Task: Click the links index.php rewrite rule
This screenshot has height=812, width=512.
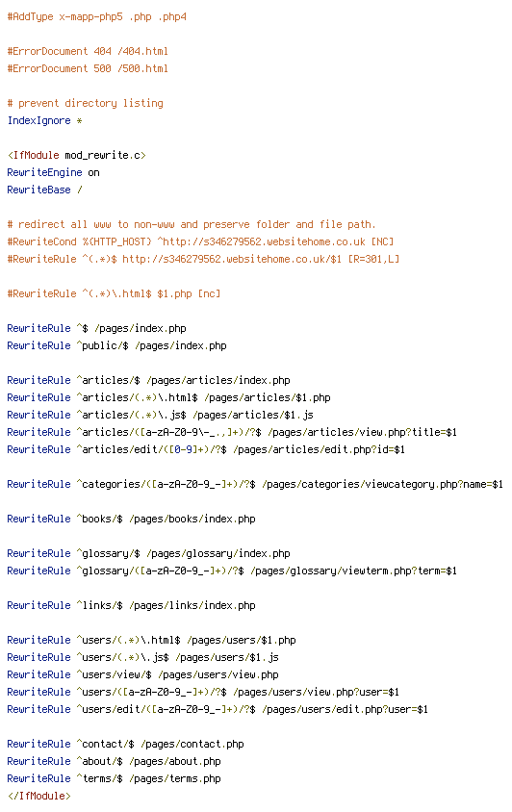Action: pyautogui.click(x=131, y=605)
